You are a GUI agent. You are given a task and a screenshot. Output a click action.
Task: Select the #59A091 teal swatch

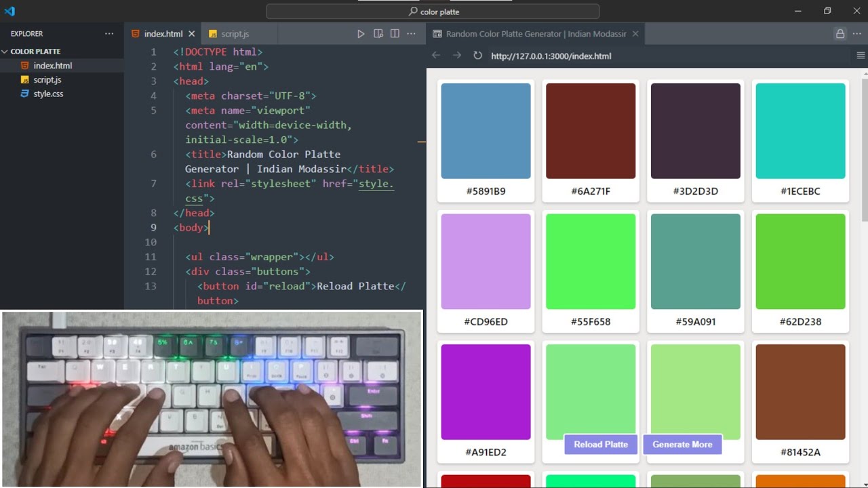(696, 262)
